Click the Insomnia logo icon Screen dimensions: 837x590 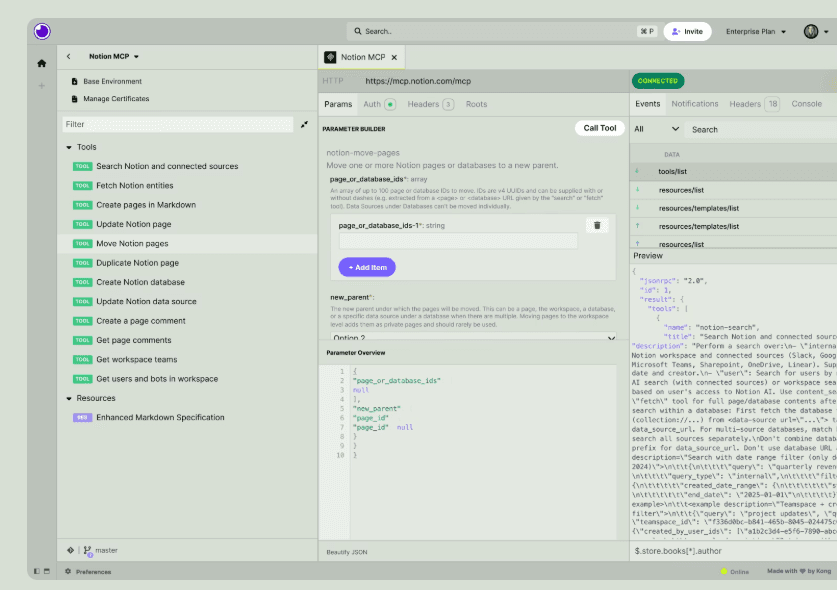point(42,32)
